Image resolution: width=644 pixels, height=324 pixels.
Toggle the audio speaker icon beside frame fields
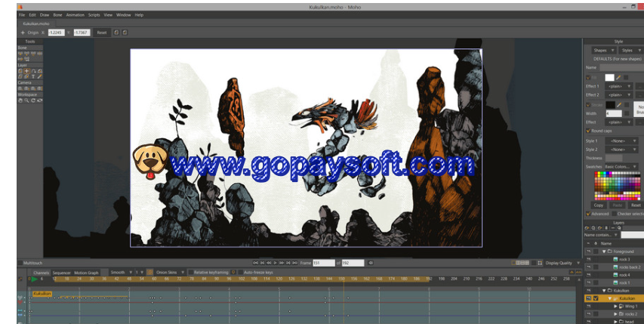tap(371, 263)
